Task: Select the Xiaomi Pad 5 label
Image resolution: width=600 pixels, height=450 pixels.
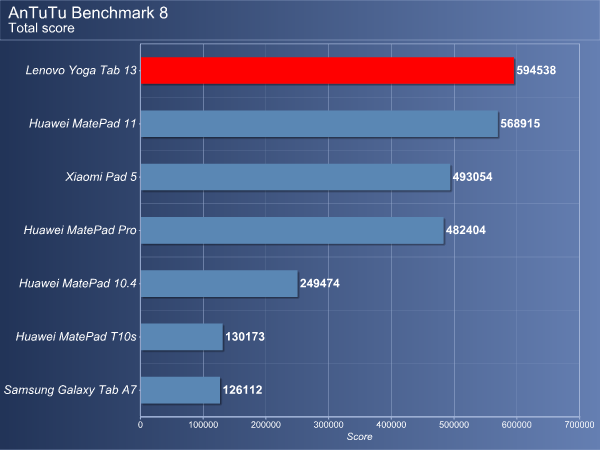Action: (101, 177)
